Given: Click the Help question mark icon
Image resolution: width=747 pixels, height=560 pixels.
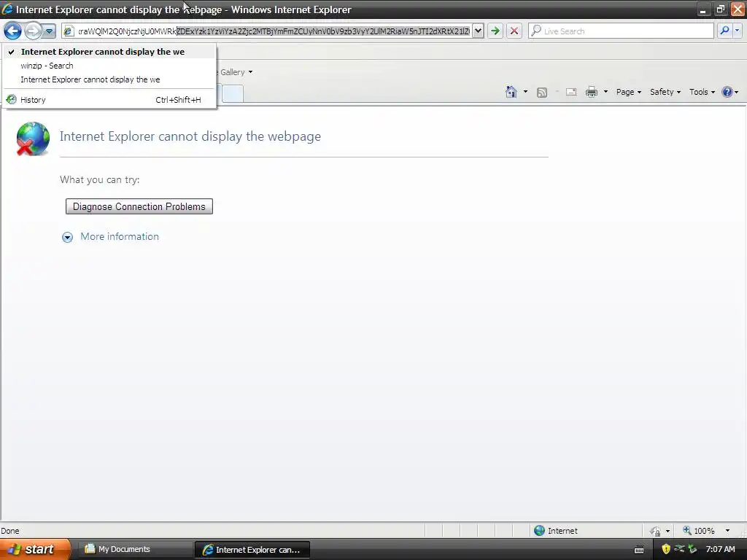Looking at the screenshot, I should point(727,92).
